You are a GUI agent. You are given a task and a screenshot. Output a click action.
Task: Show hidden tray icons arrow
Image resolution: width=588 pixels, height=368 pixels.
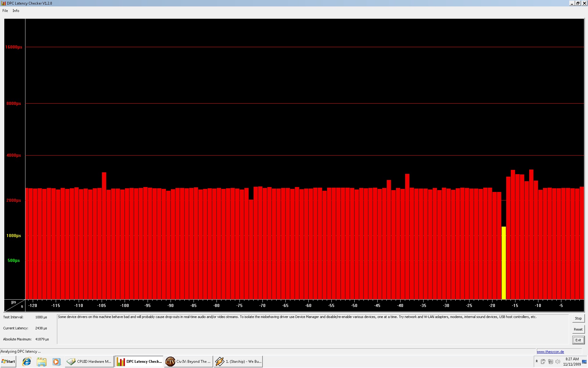pyautogui.click(x=537, y=362)
